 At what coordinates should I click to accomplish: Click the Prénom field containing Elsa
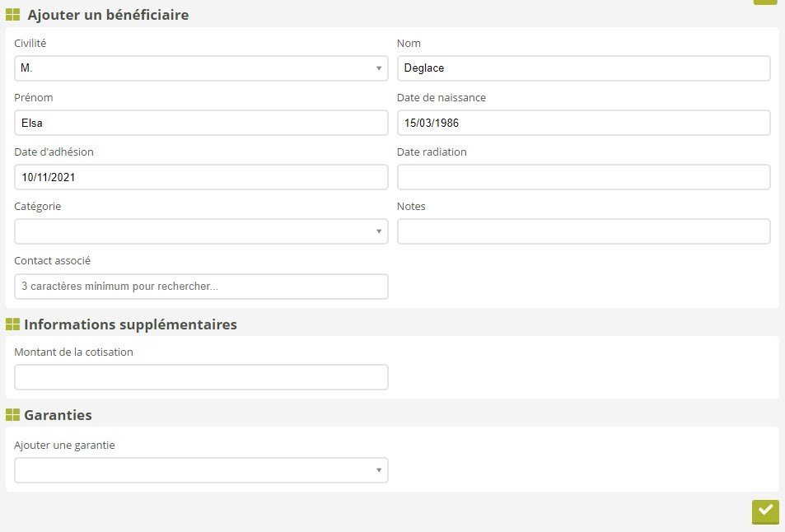coord(201,123)
